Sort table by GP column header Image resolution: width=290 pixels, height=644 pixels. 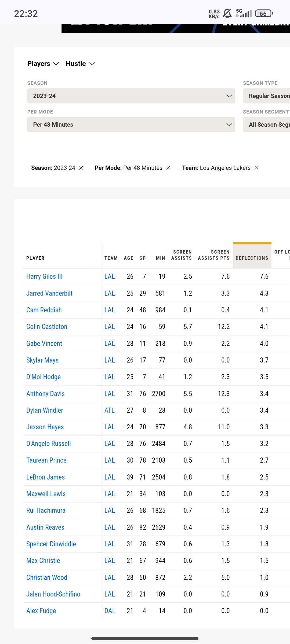point(143,258)
